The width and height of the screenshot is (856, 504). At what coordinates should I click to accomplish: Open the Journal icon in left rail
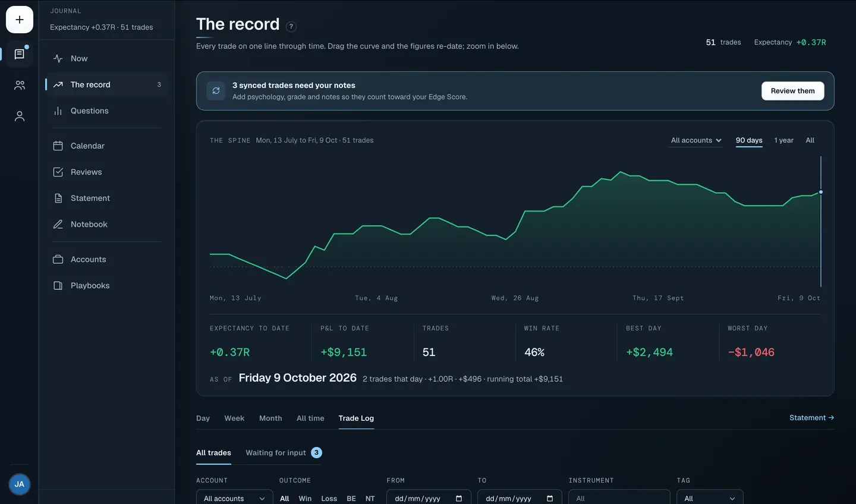pyautogui.click(x=20, y=54)
